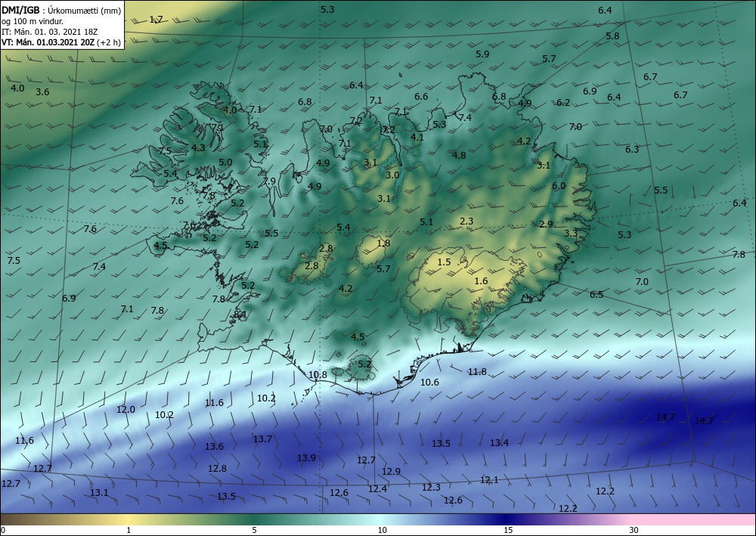Click the 6.5 value off the southeast coast
Screen dimensions: 756x536
click(x=596, y=295)
